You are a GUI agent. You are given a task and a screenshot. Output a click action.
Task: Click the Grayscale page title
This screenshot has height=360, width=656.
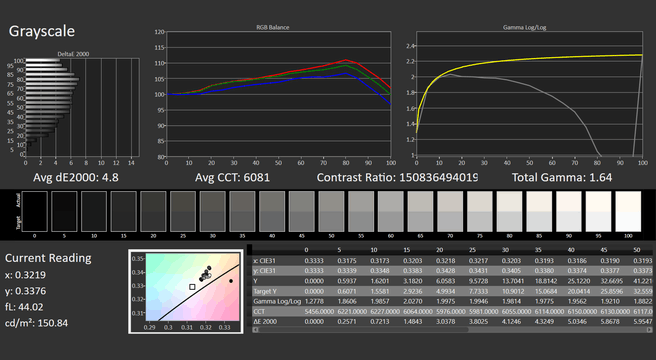(x=42, y=31)
